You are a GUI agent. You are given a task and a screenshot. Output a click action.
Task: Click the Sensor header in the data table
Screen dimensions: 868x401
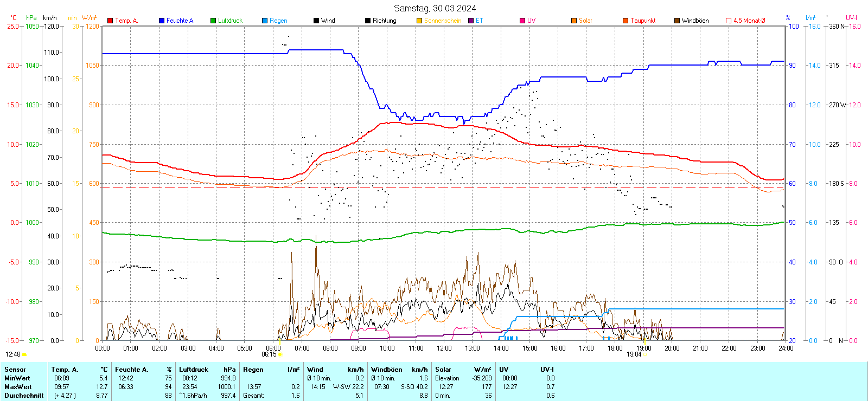coord(15,370)
